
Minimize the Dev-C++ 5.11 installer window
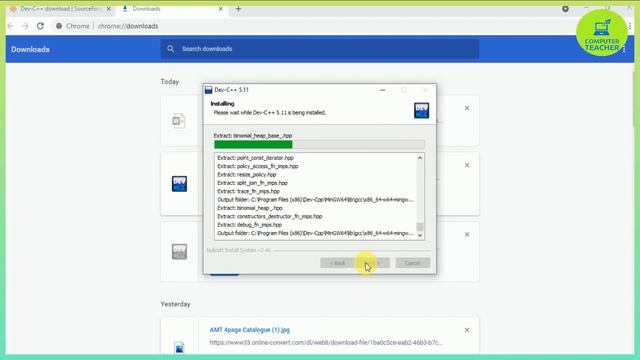pyautogui.click(x=383, y=90)
